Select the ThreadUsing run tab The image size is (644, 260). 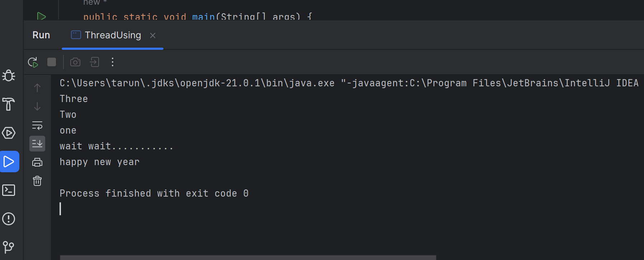click(106, 35)
